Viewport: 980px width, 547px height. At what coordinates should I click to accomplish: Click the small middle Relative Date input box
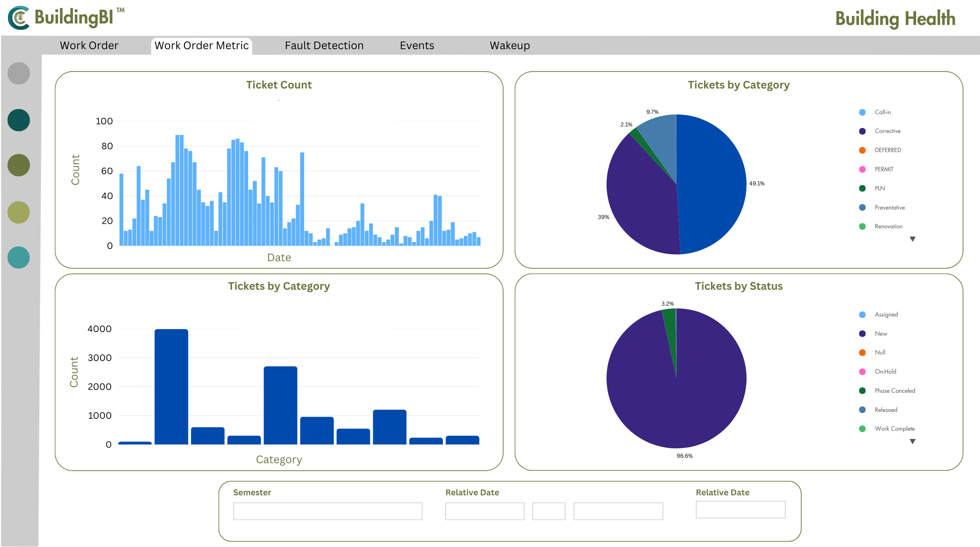(x=549, y=511)
